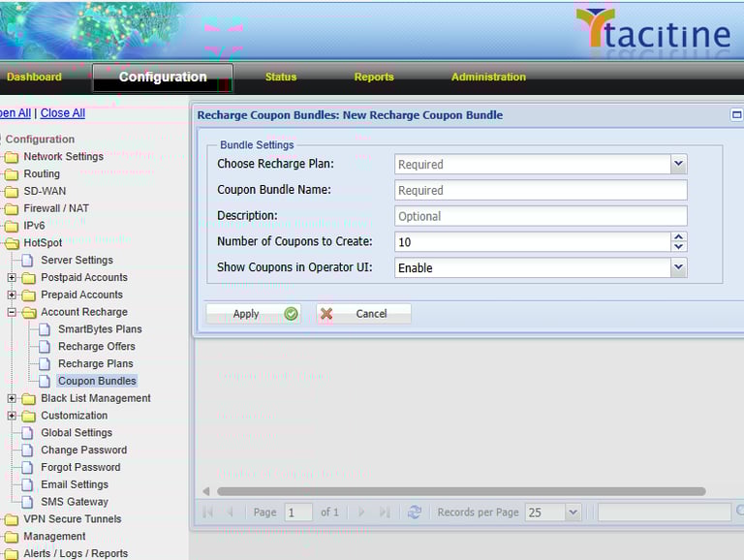Open the Network Settings folder
This screenshot has height=560, width=744.
click(x=64, y=157)
